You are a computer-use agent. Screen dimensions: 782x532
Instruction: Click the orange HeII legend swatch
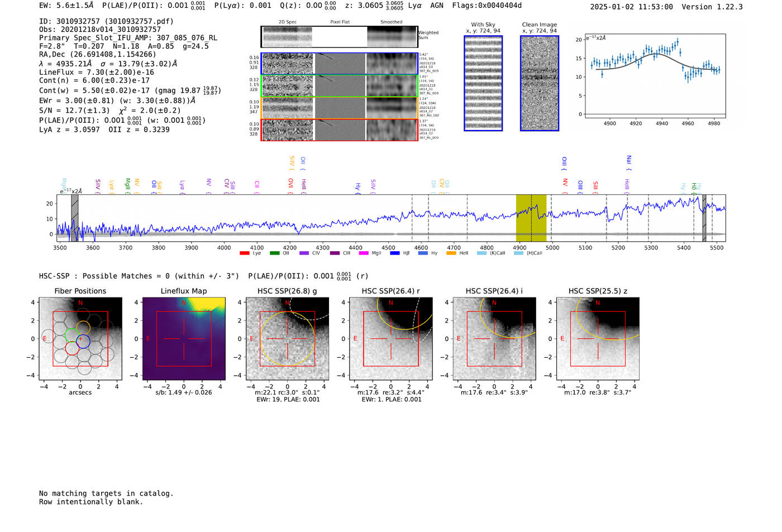click(451, 253)
